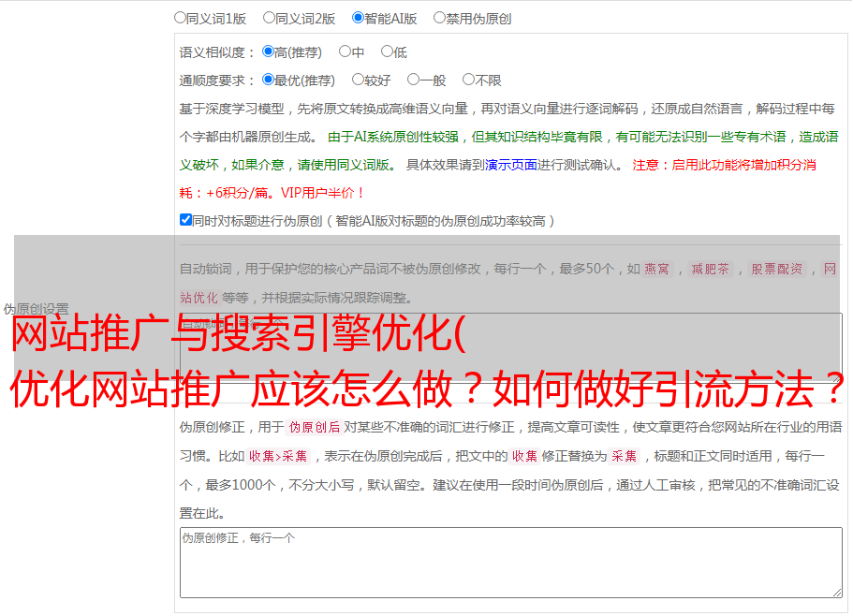Image resolution: width=853 pixels, height=616 pixels.
Task: Set 语义相似度 to 低
Action: tap(387, 51)
